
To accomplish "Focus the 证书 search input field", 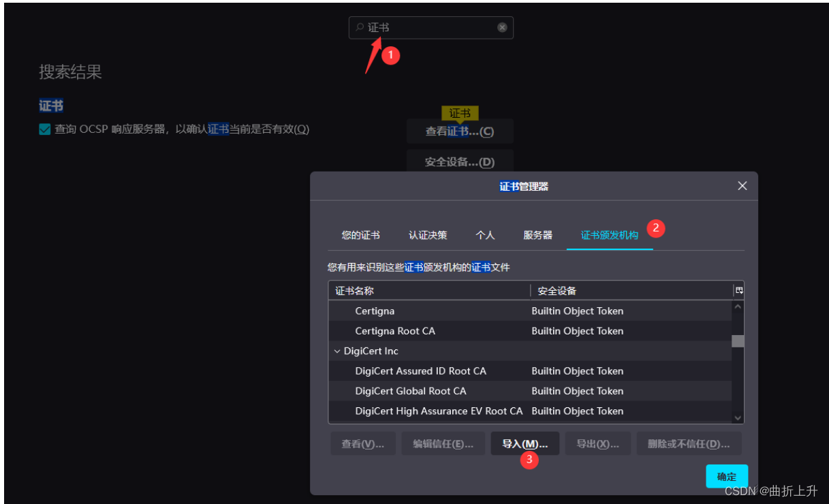I will pyautogui.click(x=431, y=28).
